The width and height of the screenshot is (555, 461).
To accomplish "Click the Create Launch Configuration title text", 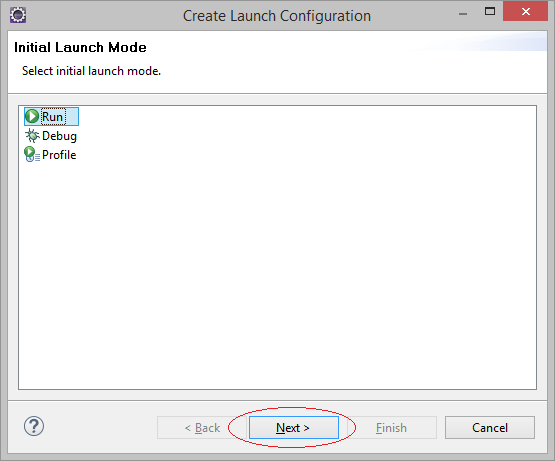I will click(277, 16).
